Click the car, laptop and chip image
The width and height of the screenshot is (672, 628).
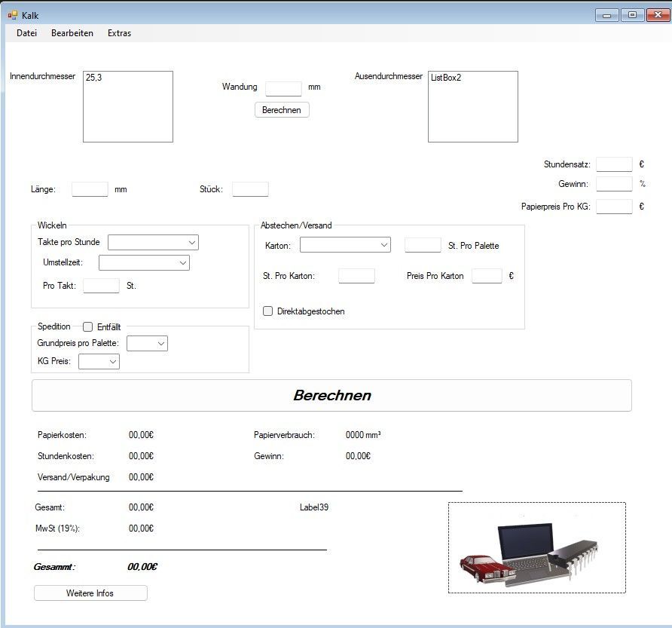536,547
